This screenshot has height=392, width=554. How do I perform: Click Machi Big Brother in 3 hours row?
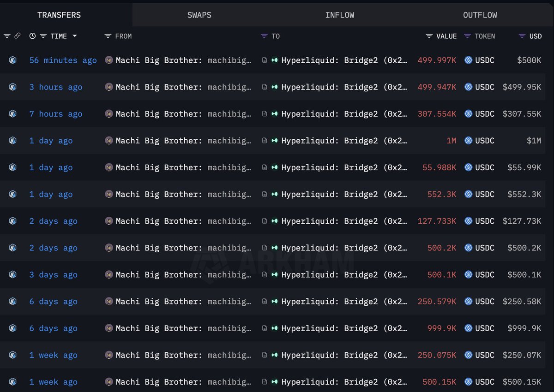tap(158, 87)
